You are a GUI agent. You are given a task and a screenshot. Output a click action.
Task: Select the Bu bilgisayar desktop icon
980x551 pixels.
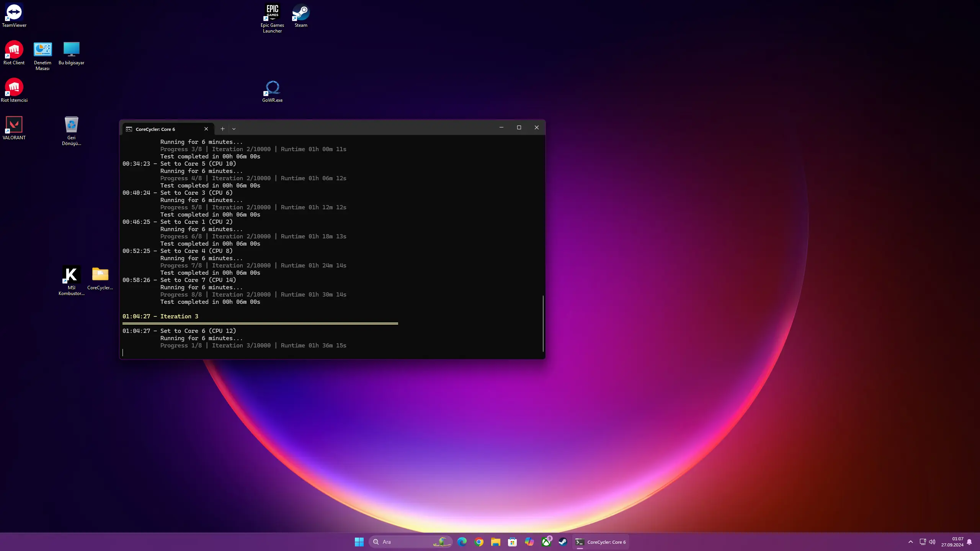point(71,53)
